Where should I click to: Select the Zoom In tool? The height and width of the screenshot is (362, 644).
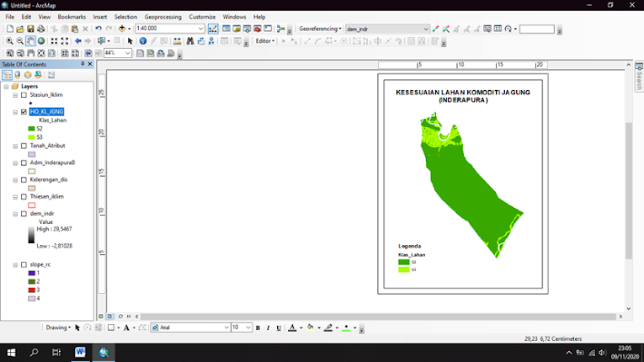[x=9, y=41]
